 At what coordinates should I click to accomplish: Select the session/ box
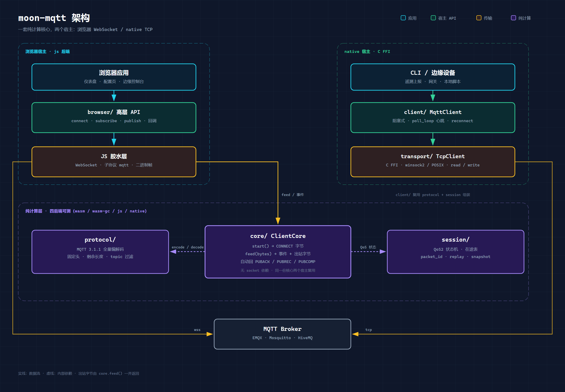pos(455,252)
